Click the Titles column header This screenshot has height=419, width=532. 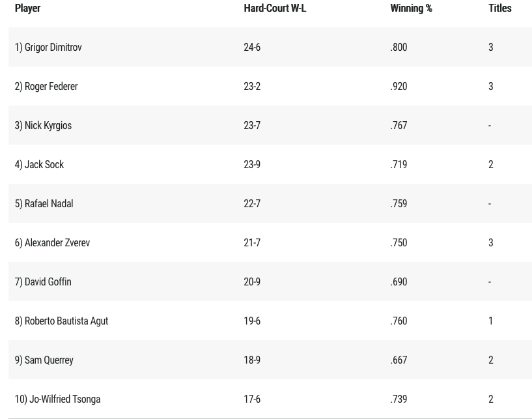pyautogui.click(x=500, y=8)
